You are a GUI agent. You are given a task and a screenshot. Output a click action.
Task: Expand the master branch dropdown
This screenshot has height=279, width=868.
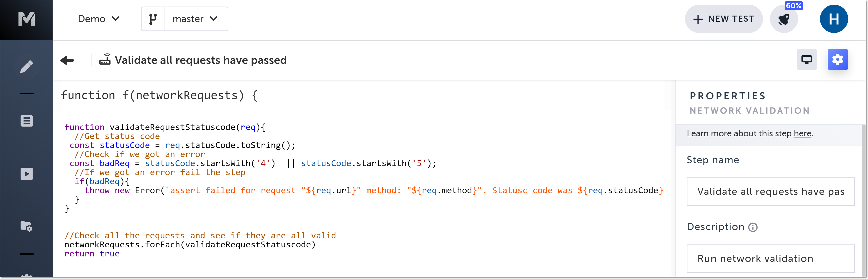pyautogui.click(x=195, y=19)
